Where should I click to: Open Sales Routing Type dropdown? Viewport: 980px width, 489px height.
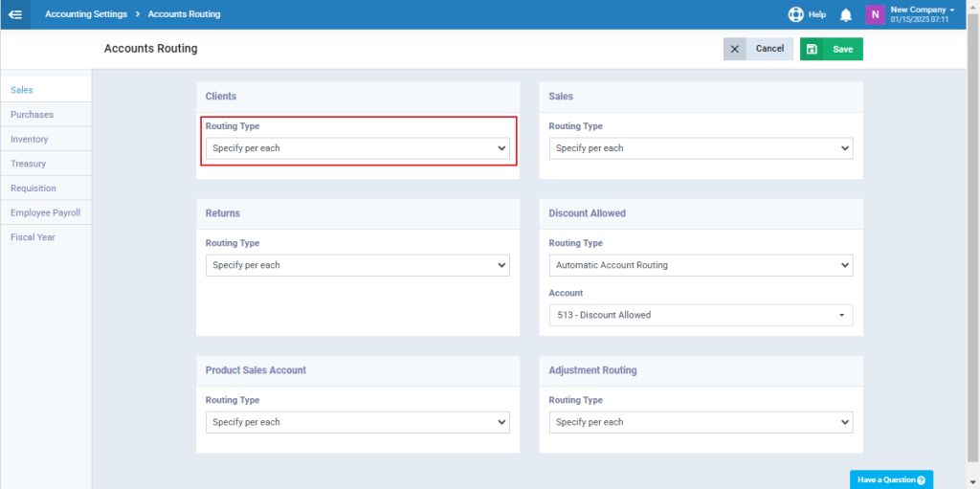[x=701, y=148]
